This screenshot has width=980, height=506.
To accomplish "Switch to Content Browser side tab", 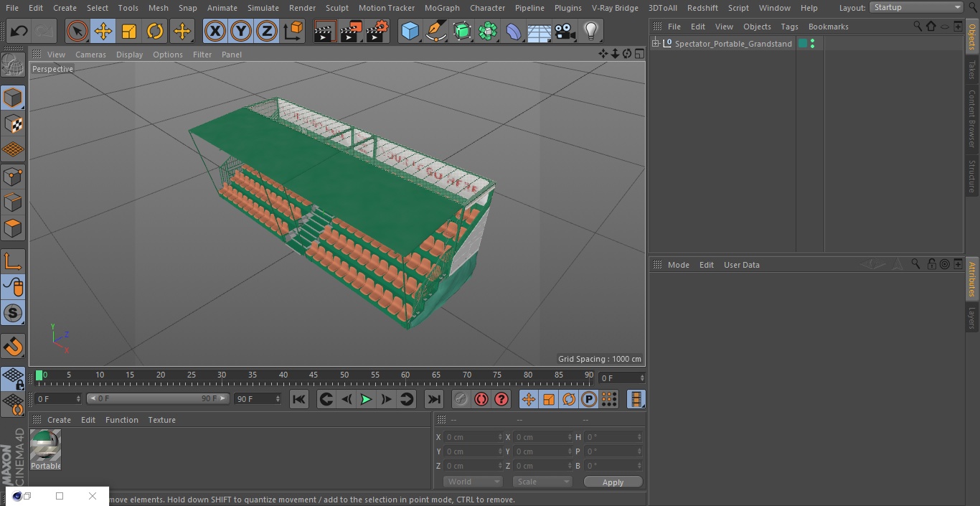I will 972,118.
